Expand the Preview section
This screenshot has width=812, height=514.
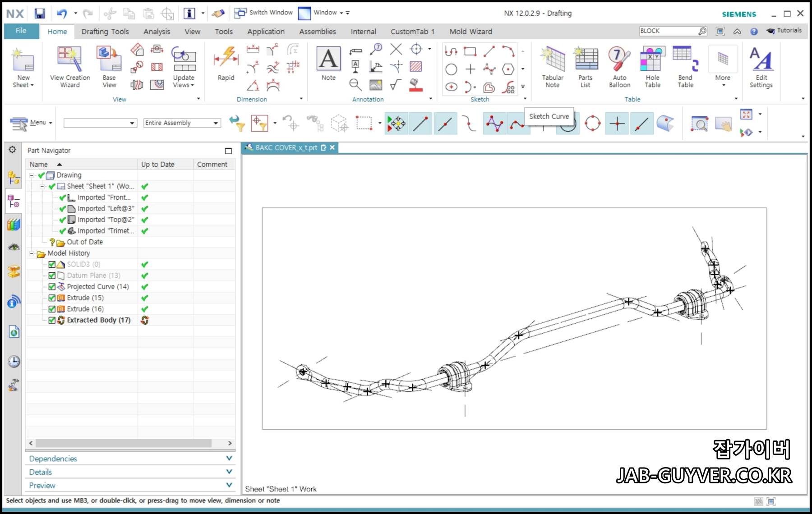coord(129,486)
